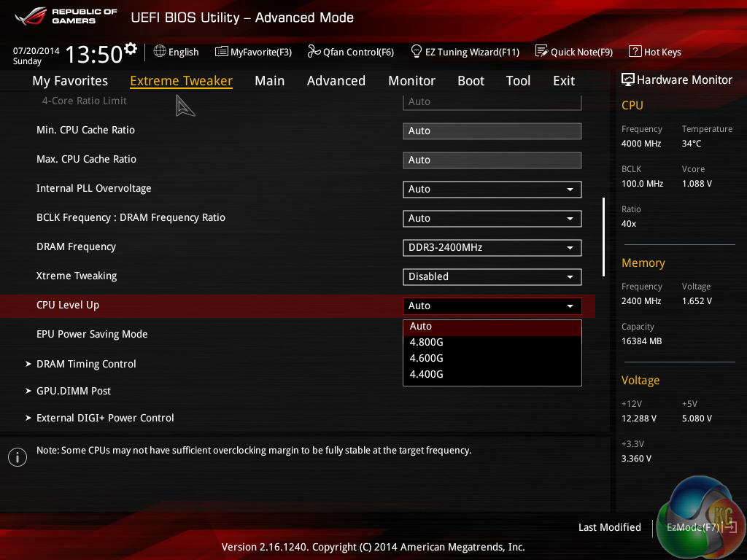Screen dimensions: 747x560
Task: Open Internal PLL Overvoltage dropdown
Action: coord(492,189)
